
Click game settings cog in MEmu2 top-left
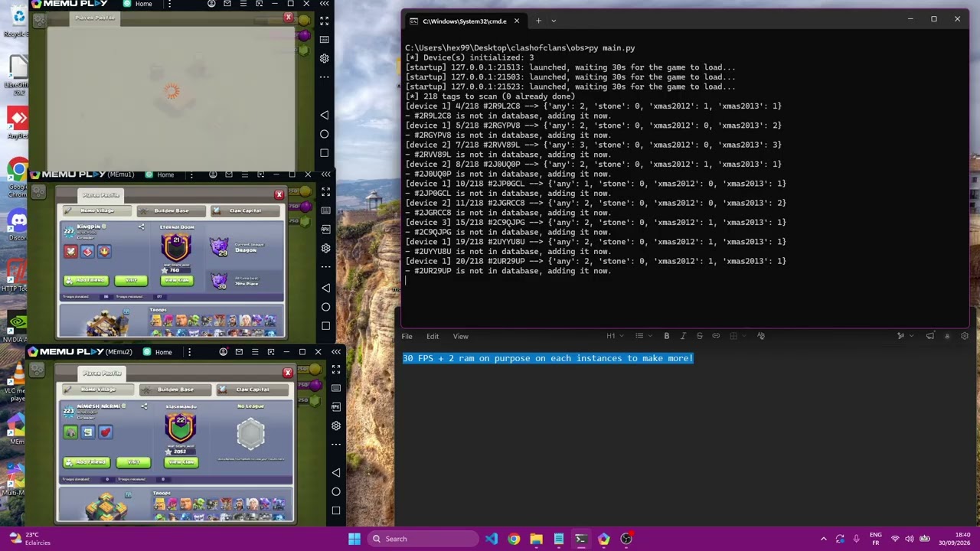pos(37,370)
